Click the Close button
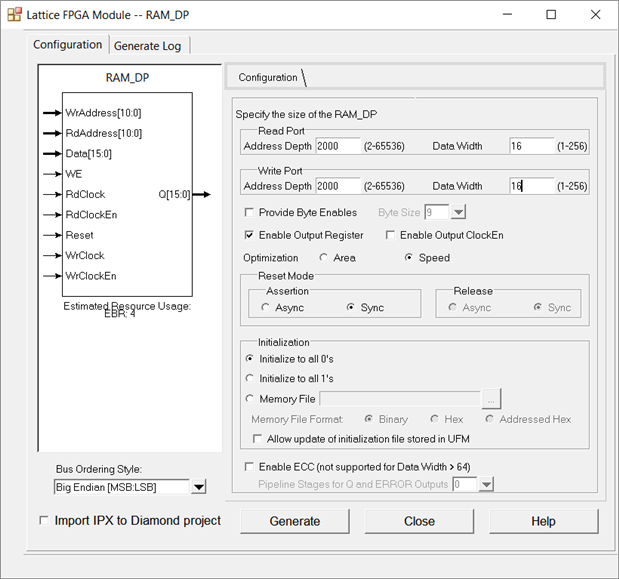Viewport: 619px width, 579px height. click(x=419, y=521)
